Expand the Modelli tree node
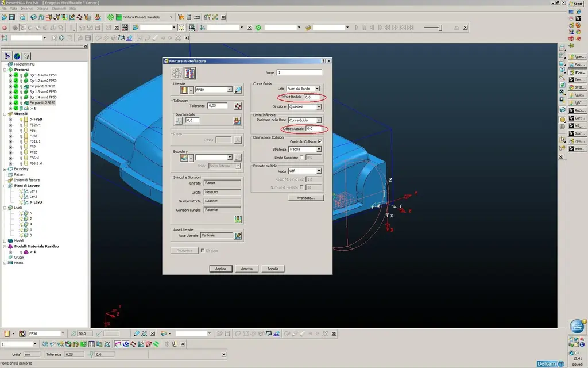Viewport: 588px width, 368px height. pos(5,241)
